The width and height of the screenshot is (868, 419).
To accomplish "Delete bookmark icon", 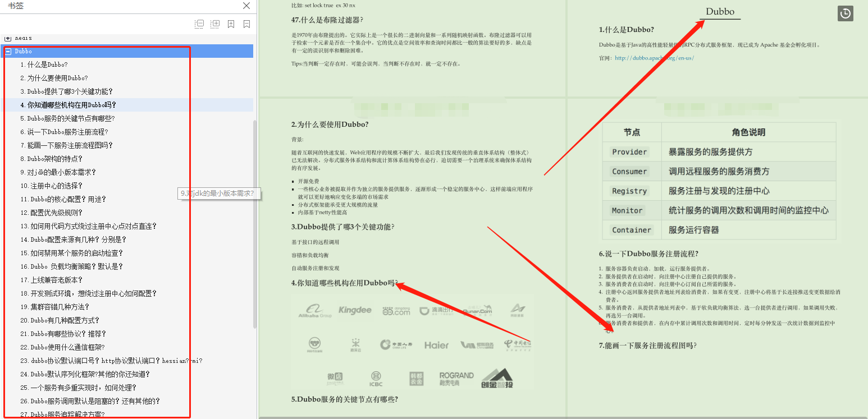I will [x=246, y=24].
